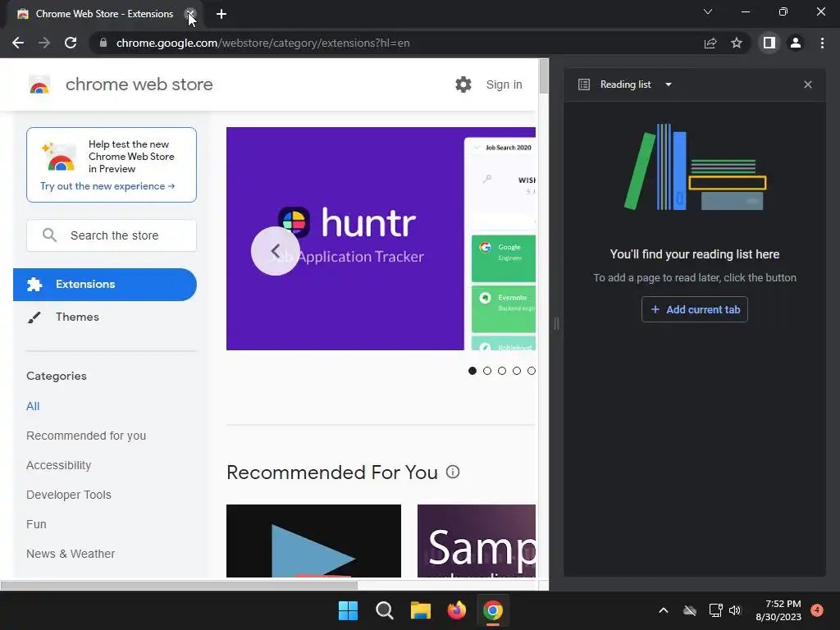Select the first carousel dot
The image size is (840, 630).
472,371
